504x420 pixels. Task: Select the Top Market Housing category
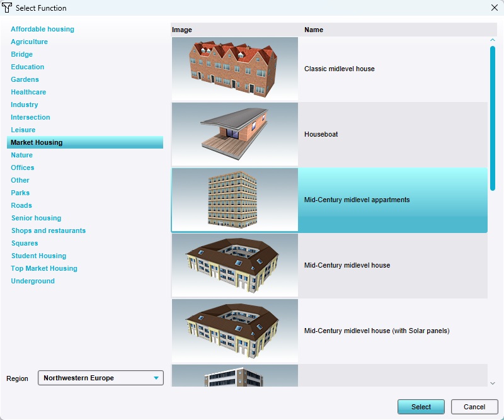[x=44, y=268]
